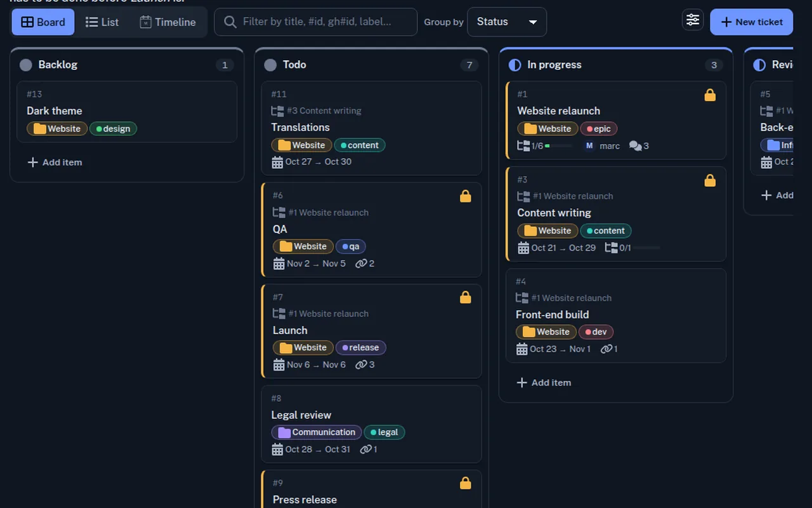The width and height of the screenshot is (812, 508).
Task: Switch to Board view tab
Action: tap(43, 22)
